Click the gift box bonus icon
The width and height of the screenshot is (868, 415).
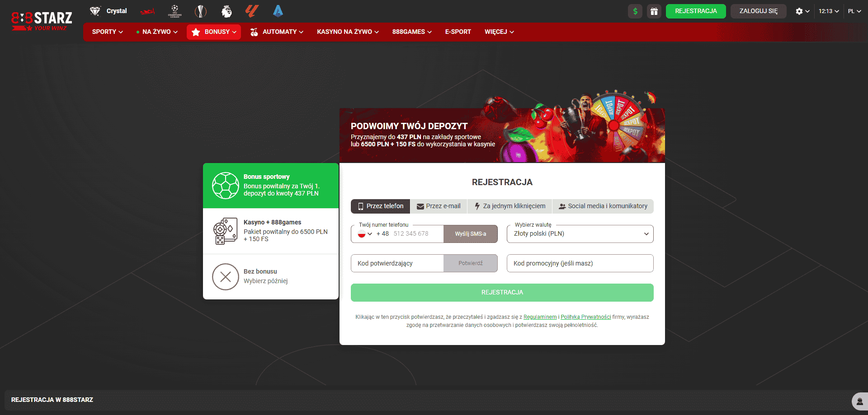pyautogui.click(x=654, y=11)
